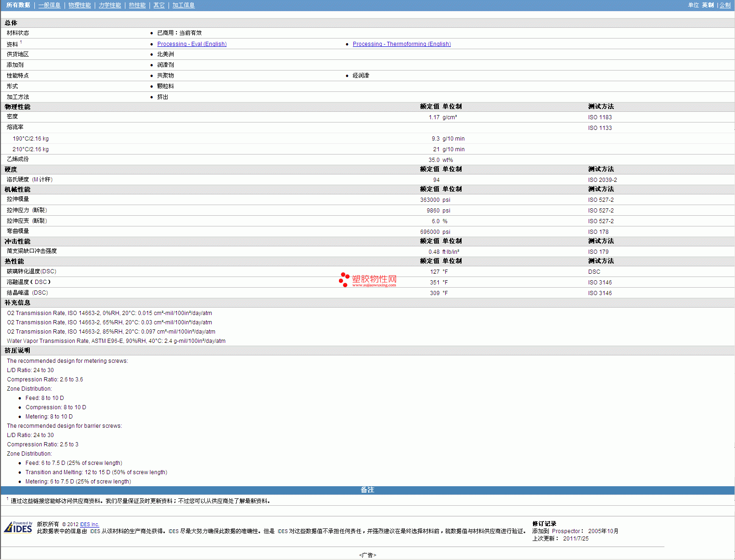Switch to the 一般信息 tab
Viewport: 735px width, 560px height.
49,5
